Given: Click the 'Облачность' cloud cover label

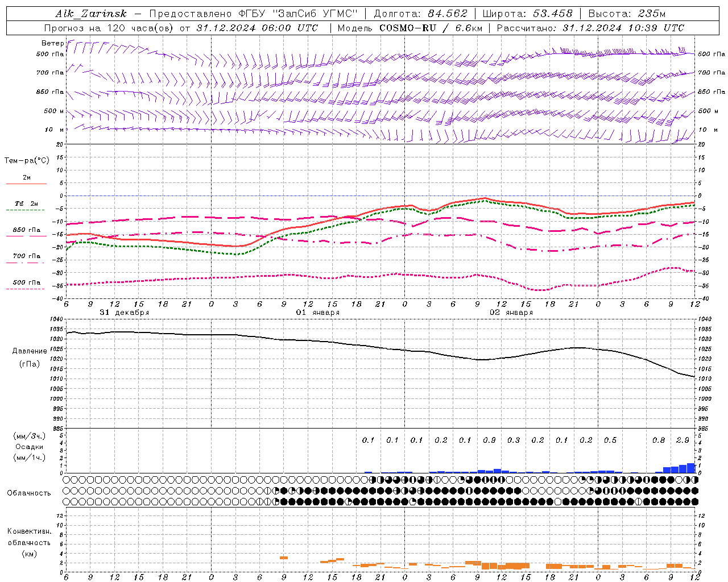Looking at the screenshot, I should [x=29, y=493].
